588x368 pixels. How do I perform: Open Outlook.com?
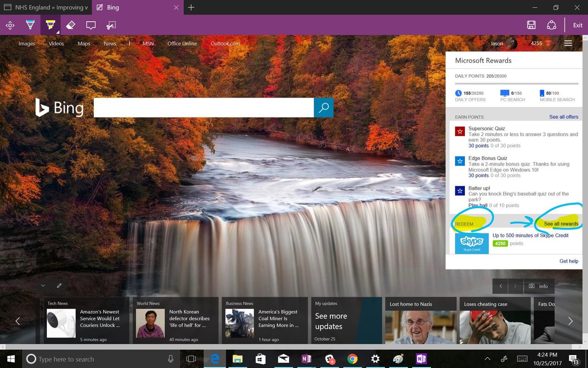(x=225, y=44)
